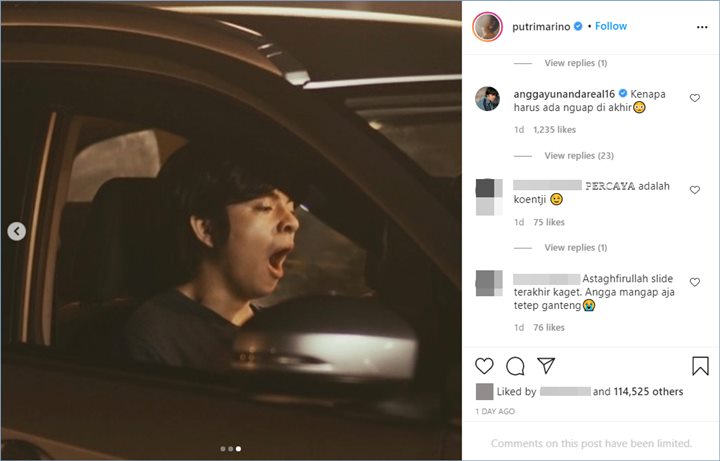
Task: Share post via paper plane icon
Action: [x=546, y=366]
